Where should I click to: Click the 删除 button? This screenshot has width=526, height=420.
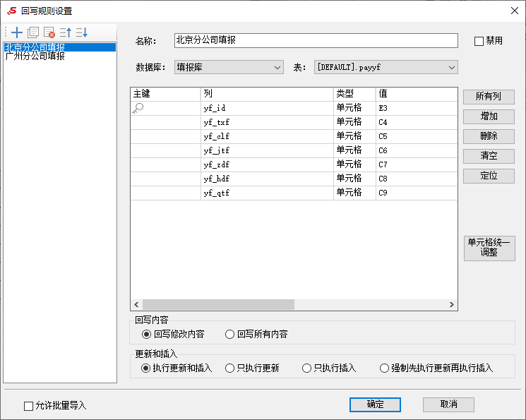pyautogui.click(x=489, y=136)
